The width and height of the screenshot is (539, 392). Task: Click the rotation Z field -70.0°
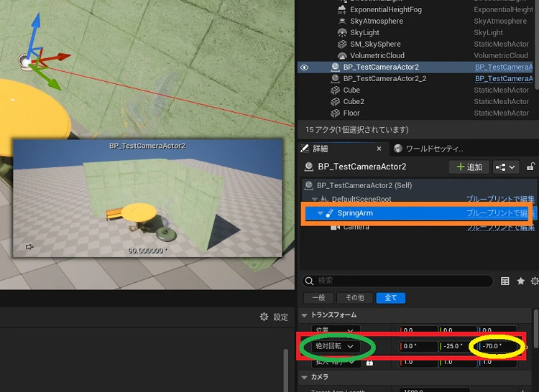click(497, 346)
